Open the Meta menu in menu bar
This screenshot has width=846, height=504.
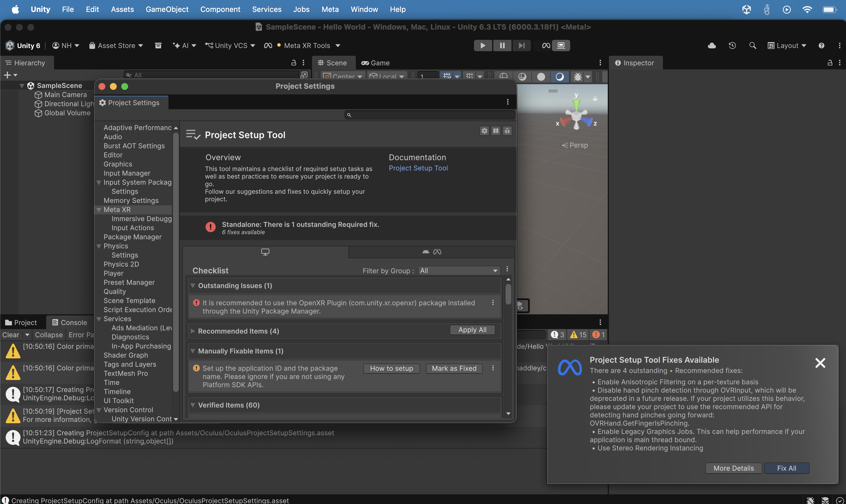pos(330,9)
